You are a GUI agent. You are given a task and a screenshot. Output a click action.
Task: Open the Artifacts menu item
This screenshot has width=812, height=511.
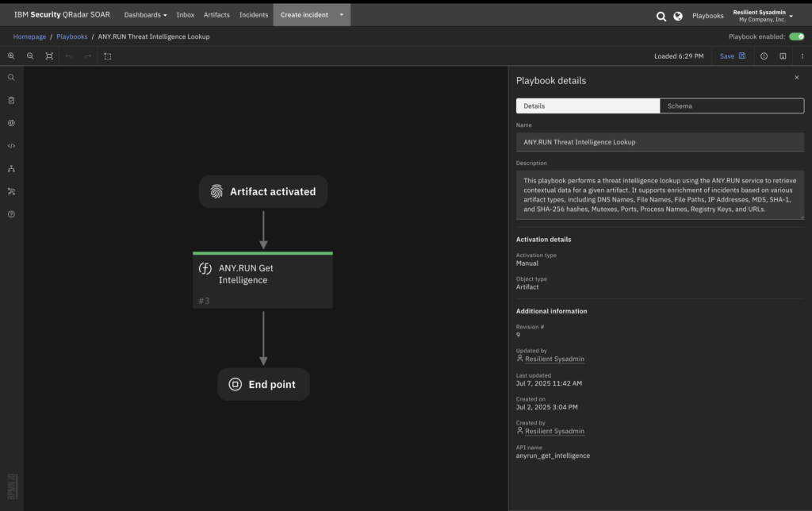pos(216,15)
